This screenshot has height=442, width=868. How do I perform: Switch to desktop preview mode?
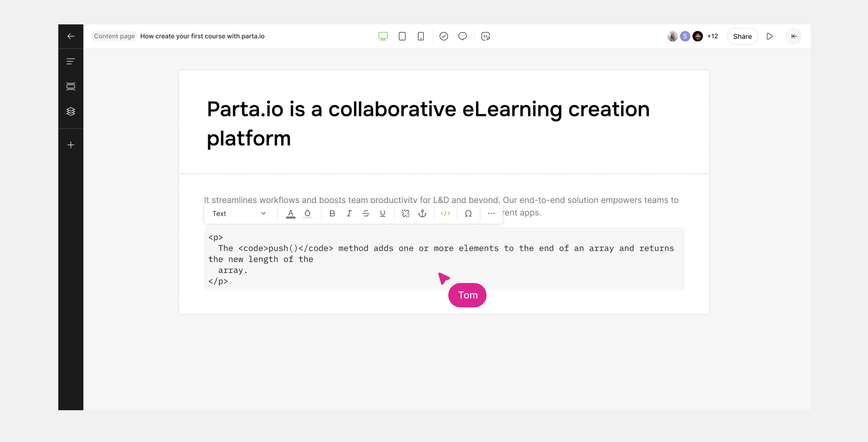point(383,36)
